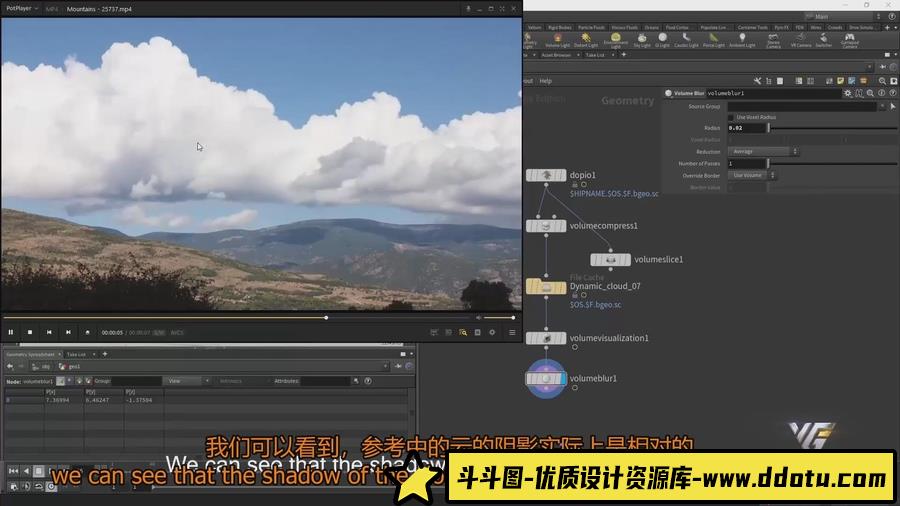The image size is (900, 506).
Task: Toggle Use Voxel Radius checkbox
Action: point(731,117)
